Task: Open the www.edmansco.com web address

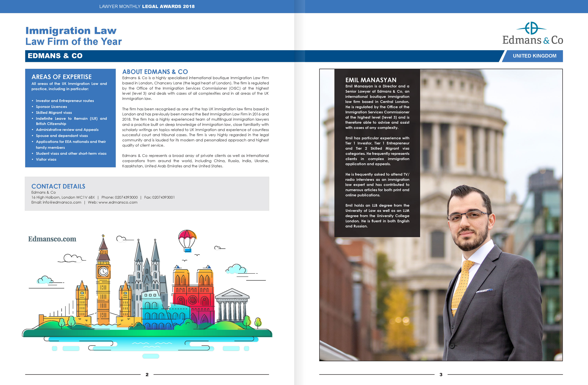Action: pos(118,202)
